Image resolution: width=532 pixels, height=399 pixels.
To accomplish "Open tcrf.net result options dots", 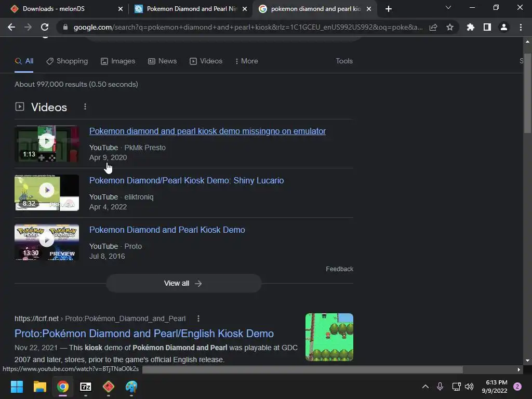I will (198, 318).
